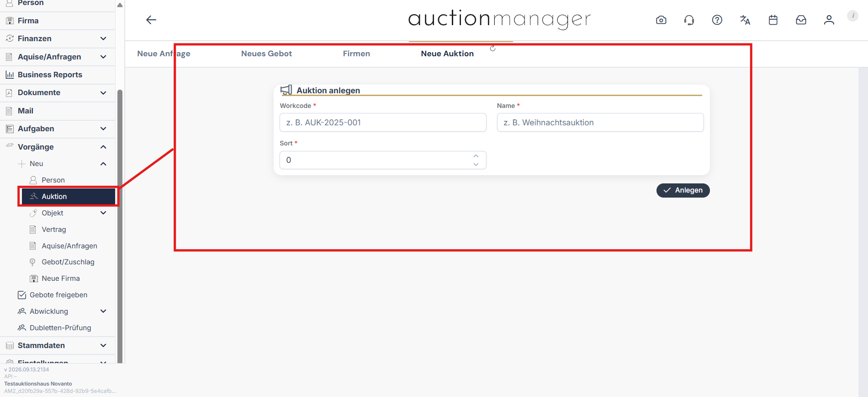The width and height of the screenshot is (868, 397).
Task: Switch to the Neues Gebot tab
Action: click(x=266, y=54)
